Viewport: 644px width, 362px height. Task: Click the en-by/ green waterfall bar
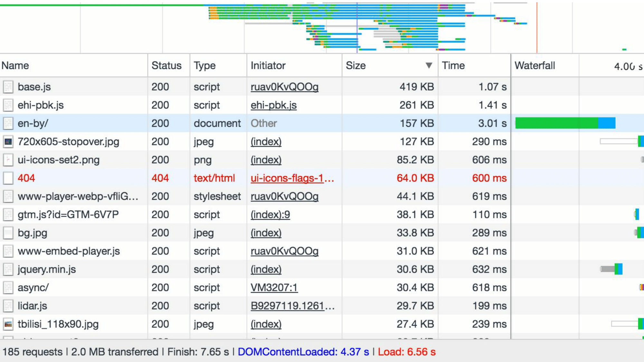pyautogui.click(x=556, y=123)
